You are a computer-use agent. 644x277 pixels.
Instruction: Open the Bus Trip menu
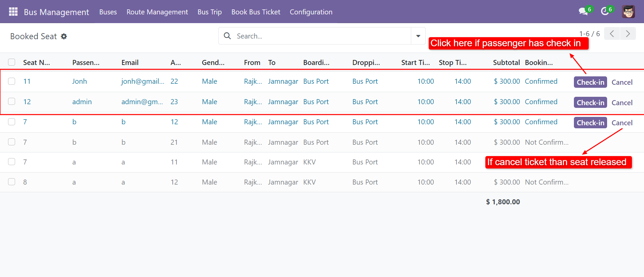(x=210, y=12)
